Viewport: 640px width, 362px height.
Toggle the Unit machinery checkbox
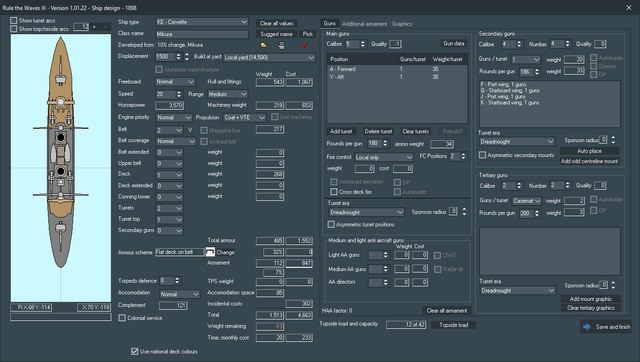point(275,117)
